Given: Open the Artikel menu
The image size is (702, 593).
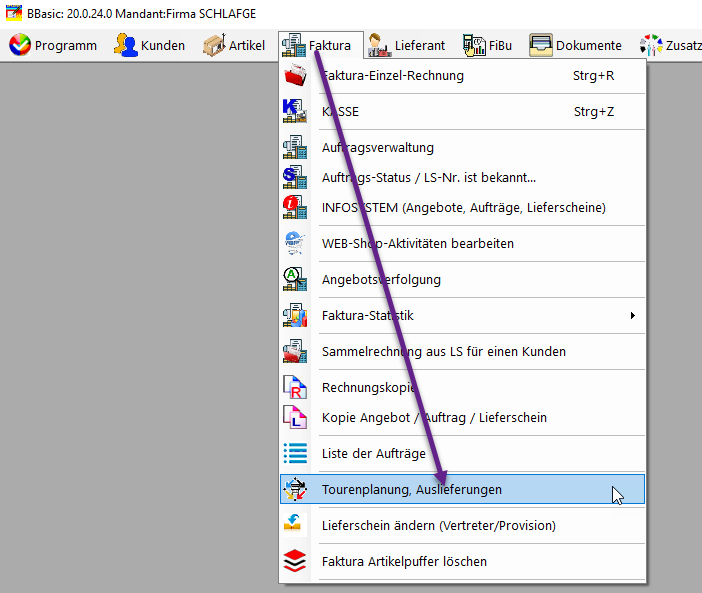Looking at the screenshot, I should click(234, 45).
